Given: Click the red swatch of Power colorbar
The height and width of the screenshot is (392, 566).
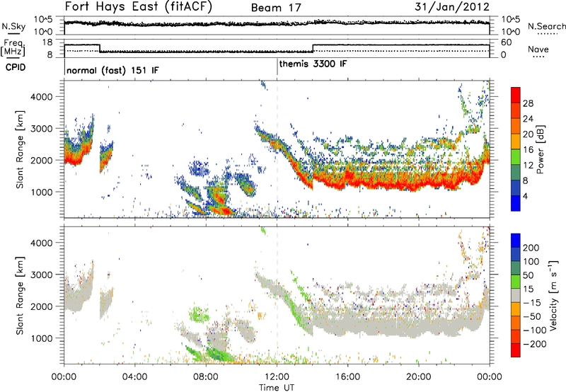Looking at the screenshot, I should 516,96.
